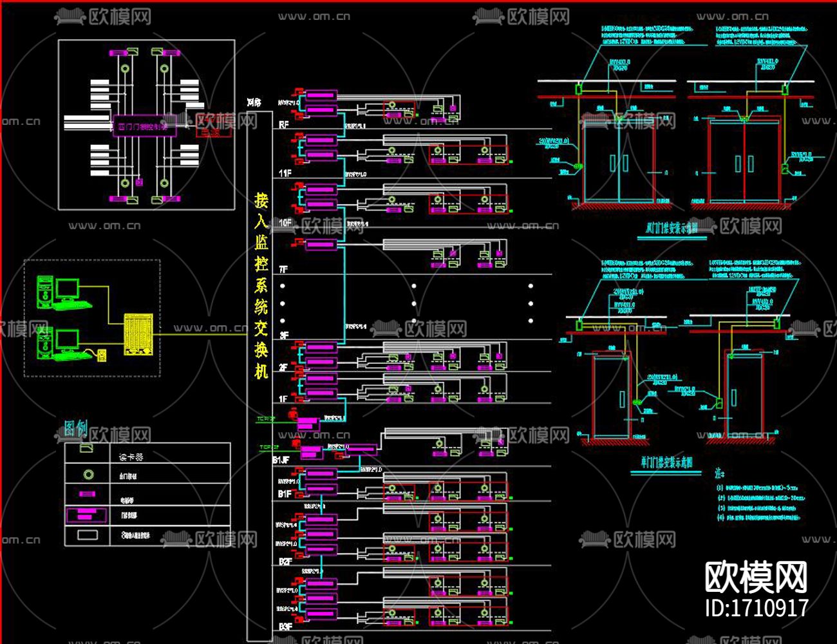Image resolution: width=837 pixels, height=644 pixels.
Task: Click the magenta four-door controller box
Action: tap(144, 127)
